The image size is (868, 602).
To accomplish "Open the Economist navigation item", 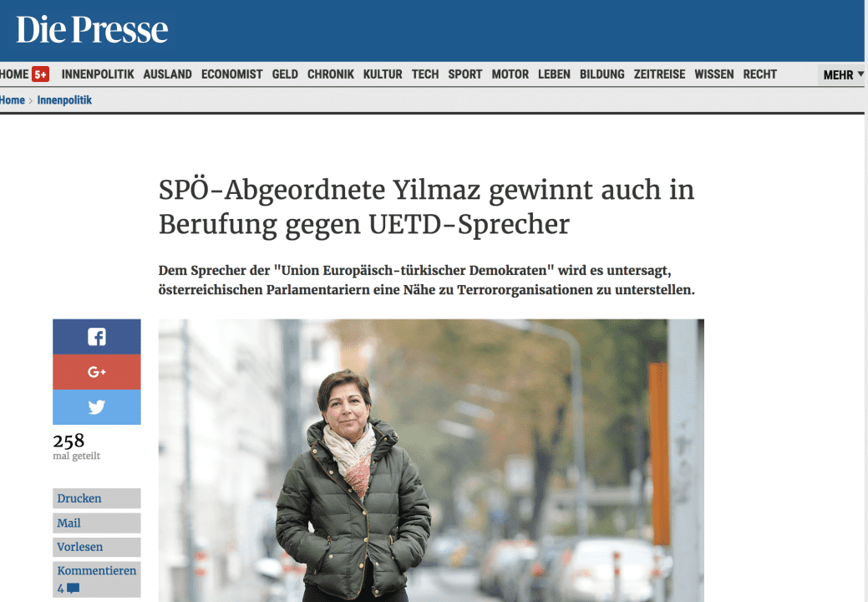I will 231,74.
